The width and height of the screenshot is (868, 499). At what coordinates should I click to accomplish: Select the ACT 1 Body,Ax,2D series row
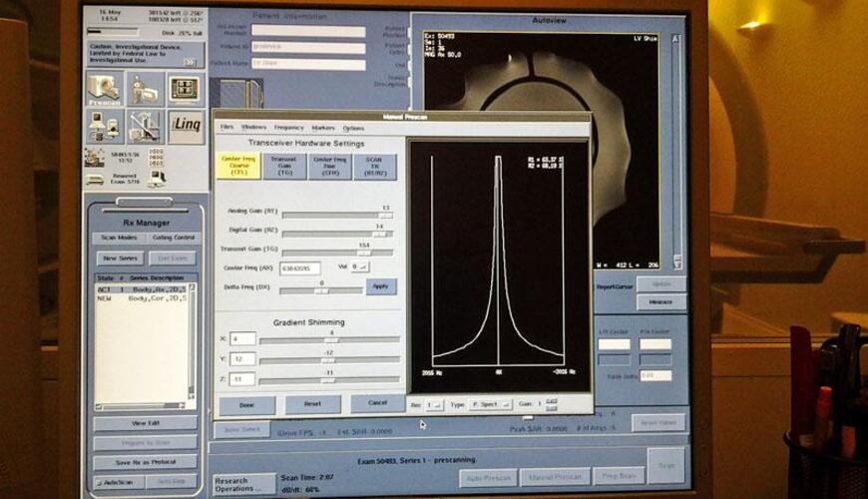point(142,289)
